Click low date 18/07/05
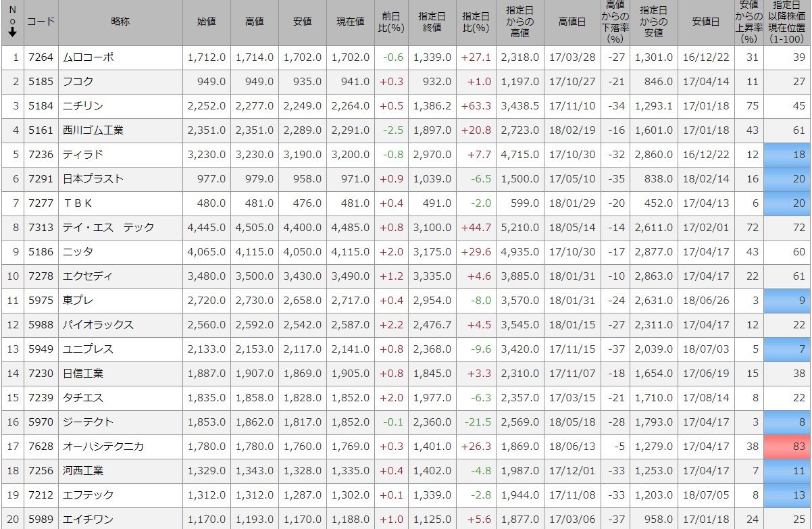 coord(706,495)
